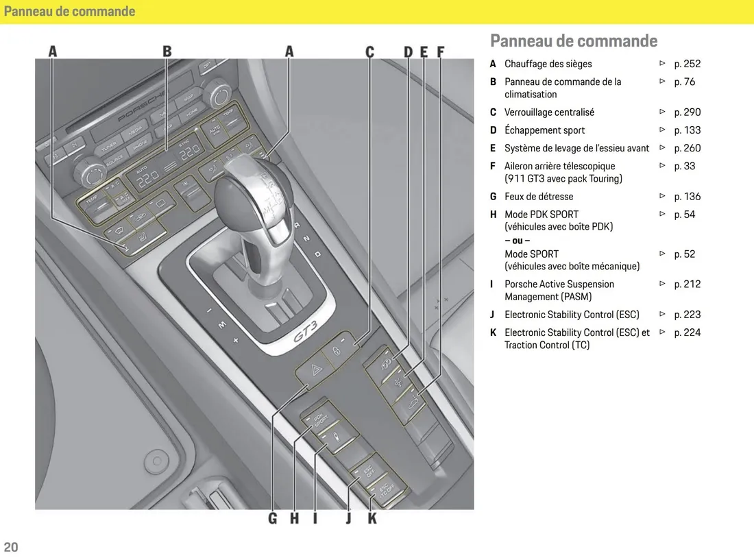Go to p. 133 for Échappement sport
Image resolution: width=754 pixels, height=560 pixels.
[x=687, y=130]
